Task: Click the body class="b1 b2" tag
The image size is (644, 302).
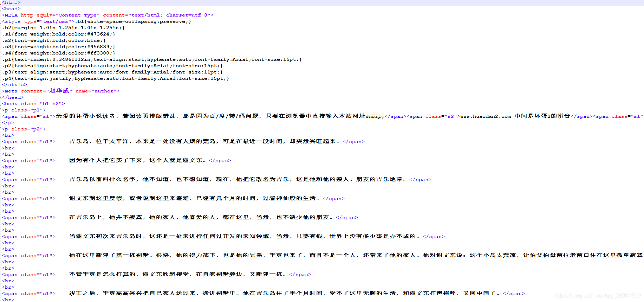Action: coord(33,104)
